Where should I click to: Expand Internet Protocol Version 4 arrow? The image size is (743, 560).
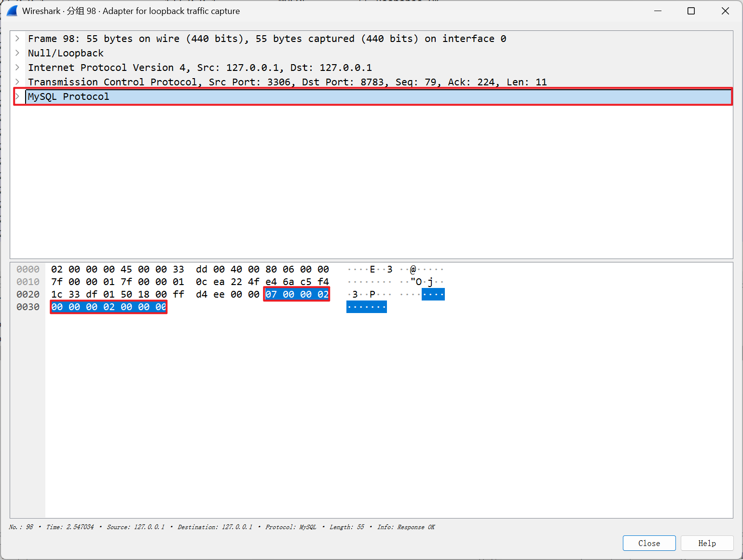click(17, 67)
